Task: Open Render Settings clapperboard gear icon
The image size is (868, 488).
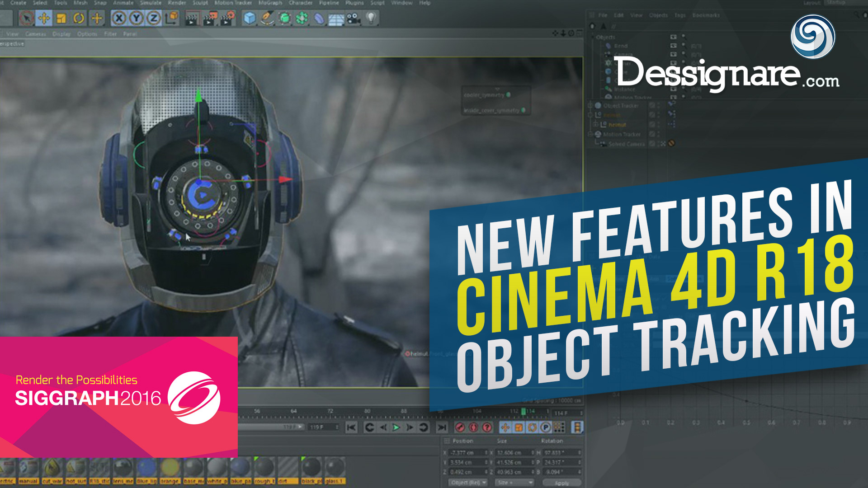Action: 227,19
